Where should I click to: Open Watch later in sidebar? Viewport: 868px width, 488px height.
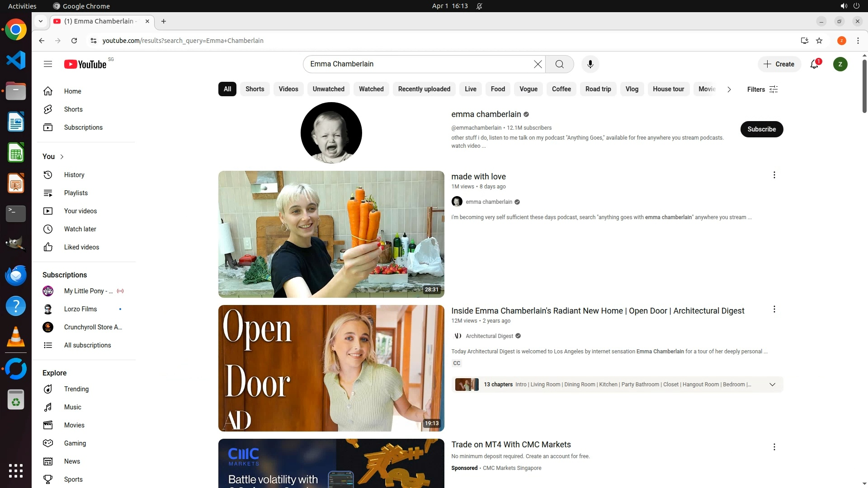pyautogui.click(x=80, y=229)
